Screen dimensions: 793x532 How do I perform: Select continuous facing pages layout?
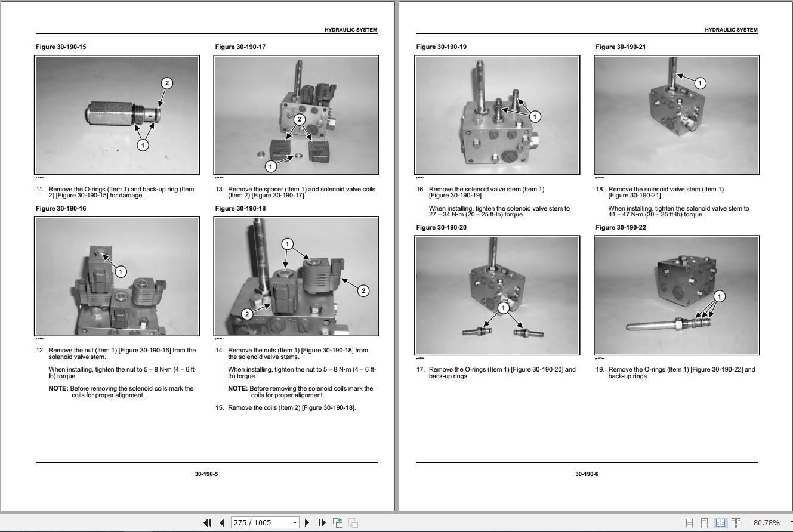(736, 522)
